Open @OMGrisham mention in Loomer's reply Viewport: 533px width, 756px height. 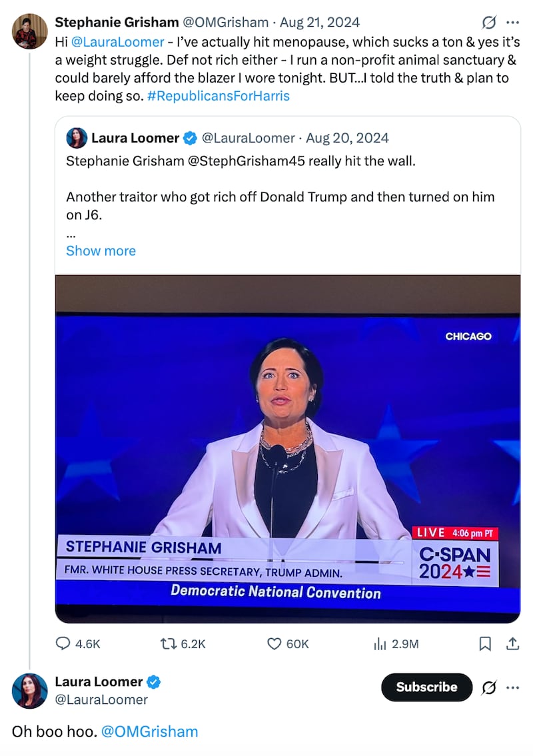click(150, 731)
